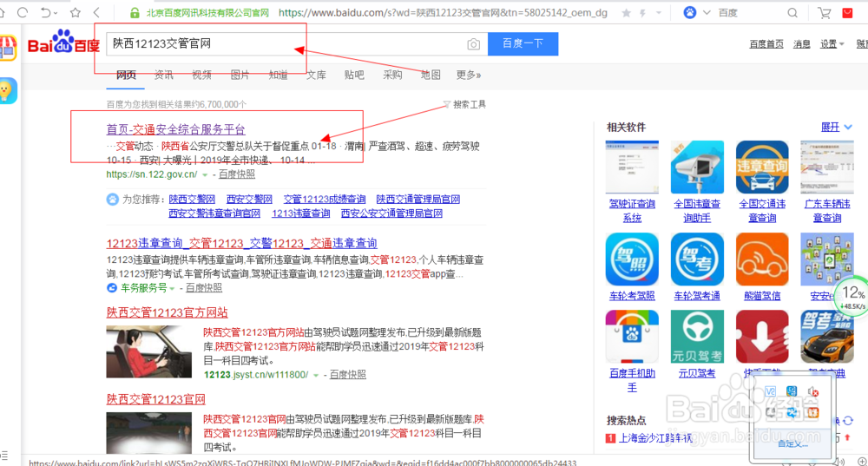Expand arrow next to sn.122.gov.cn URL
The height and width of the screenshot is (466, 868).
(x=205, y=175)
